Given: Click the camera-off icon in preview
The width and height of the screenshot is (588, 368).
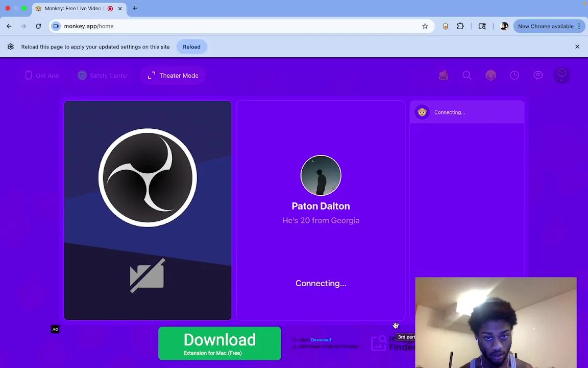Looking at the screenshot, I should point(147,275).
